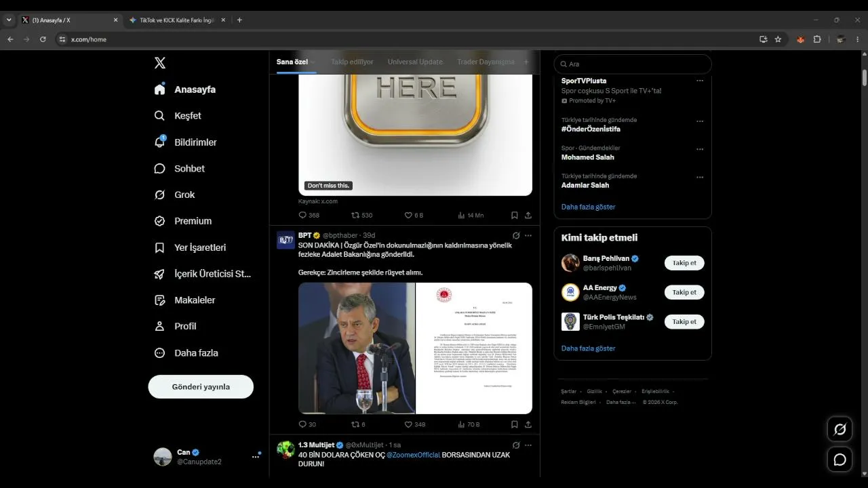The height and width of the screenshot is (488, 868).
Task: Open Mohamed Salah trending topic
Action: (587, 157)
